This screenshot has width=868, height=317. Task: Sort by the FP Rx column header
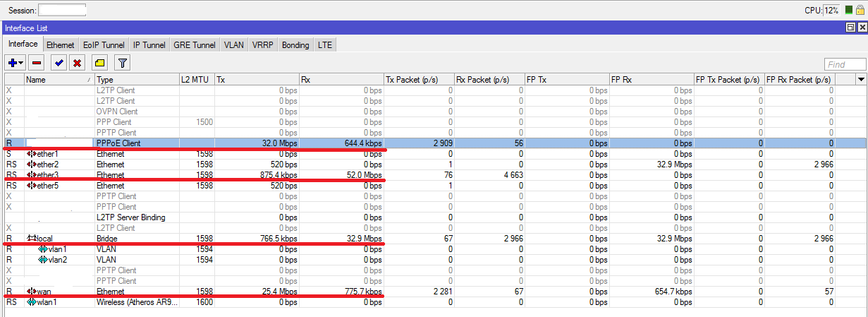pyautogui.click(x=652, y=79)
